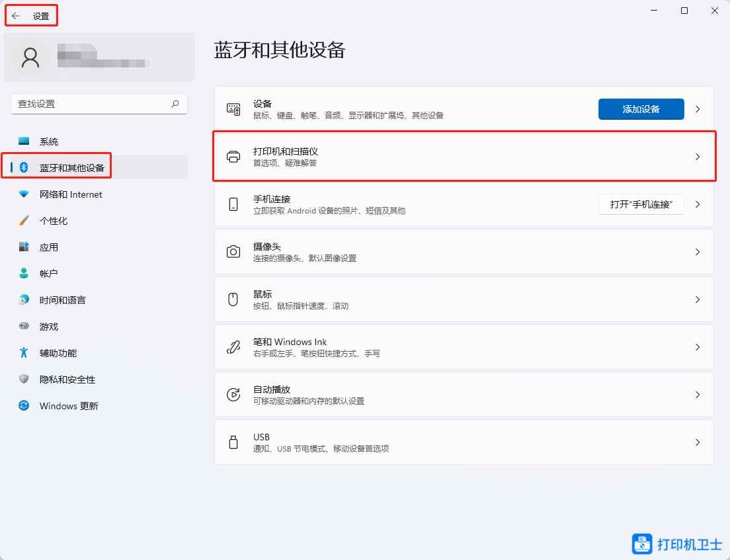Screen dimensions: 730x560
Task: Click the 按钮、鼠标指针速度、滚动 subtitle
Action: 301,306
